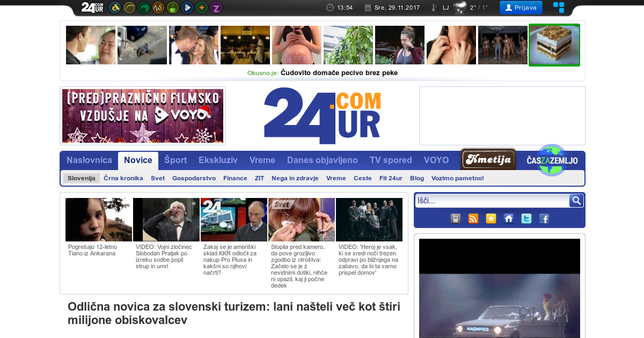Switch to the Šport tab
The width and height of the screenshot is (644, 338).
click(175, 160)
